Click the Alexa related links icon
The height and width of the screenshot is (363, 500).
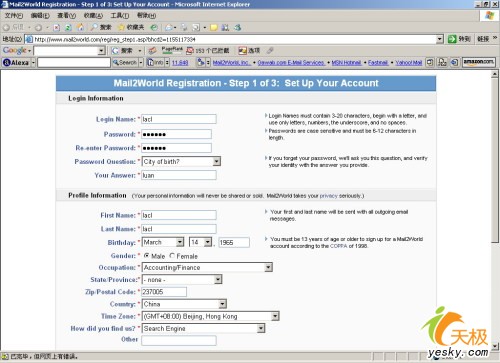tap(201, 62)
